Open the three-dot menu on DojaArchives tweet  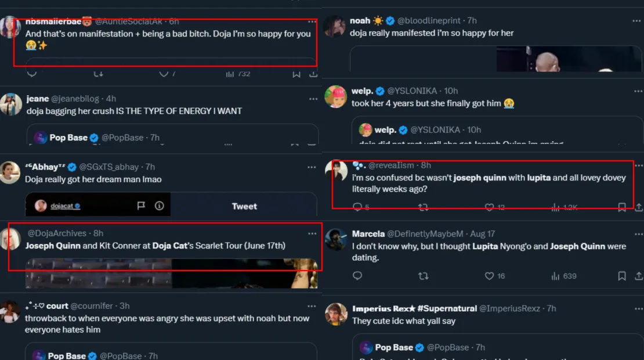(x=312, y=233)
